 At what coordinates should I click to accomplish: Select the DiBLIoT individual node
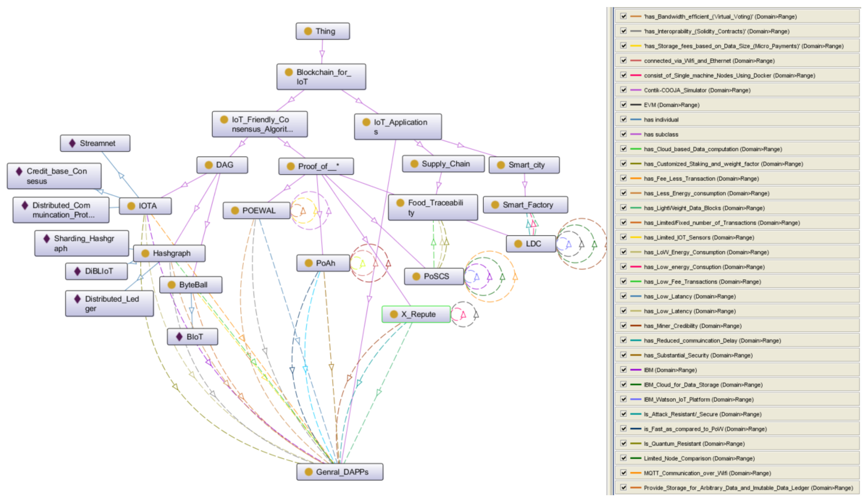pyautogui.click(x=96, y=271)
